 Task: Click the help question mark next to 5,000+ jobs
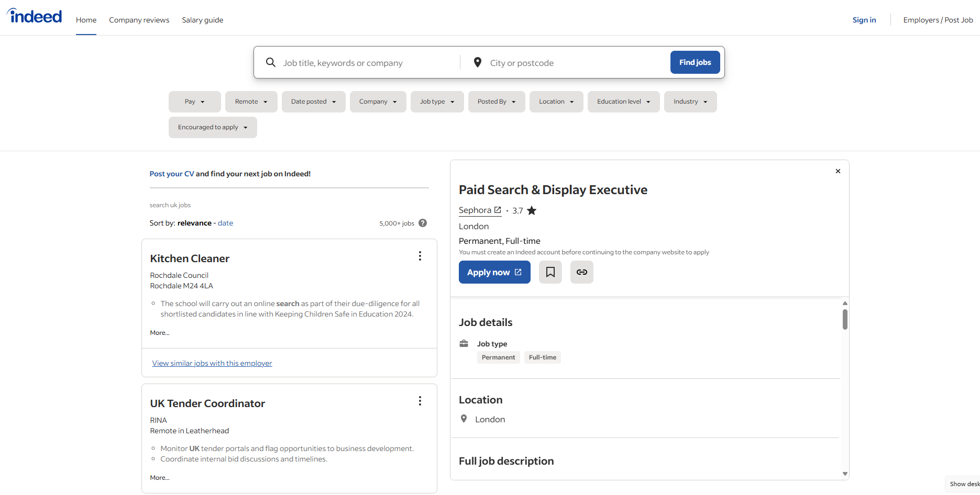point(423,223)
